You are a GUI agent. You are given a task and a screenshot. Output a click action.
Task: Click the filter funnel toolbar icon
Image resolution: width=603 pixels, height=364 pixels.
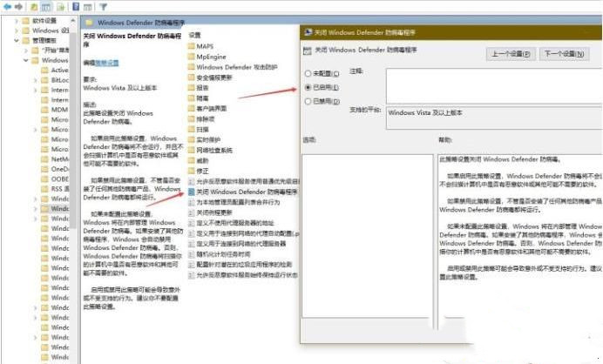103,7
